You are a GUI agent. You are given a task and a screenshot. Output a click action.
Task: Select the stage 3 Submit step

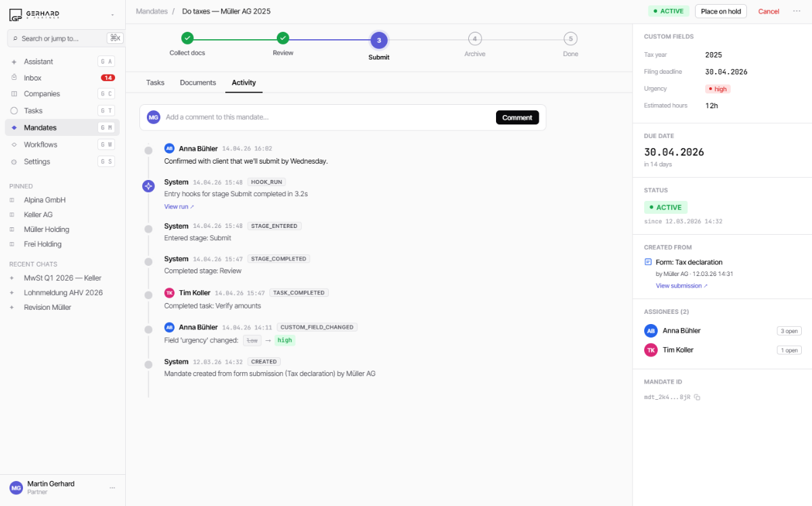pos(379,41)
